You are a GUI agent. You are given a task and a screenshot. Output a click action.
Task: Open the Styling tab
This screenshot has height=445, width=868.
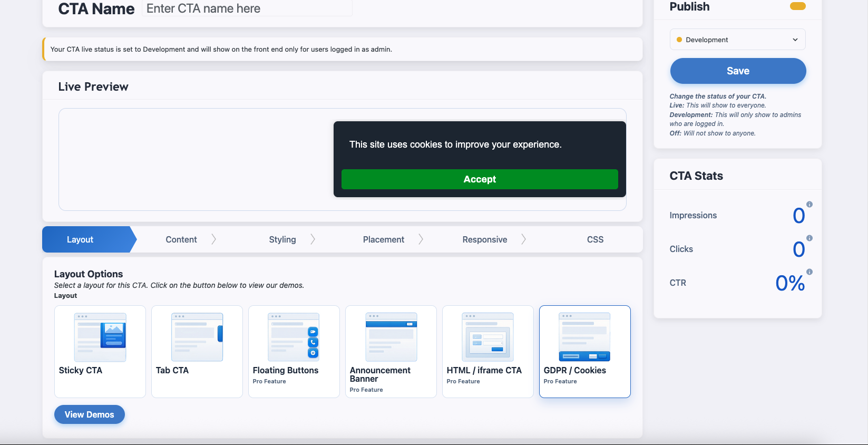[x=282, y=239]
